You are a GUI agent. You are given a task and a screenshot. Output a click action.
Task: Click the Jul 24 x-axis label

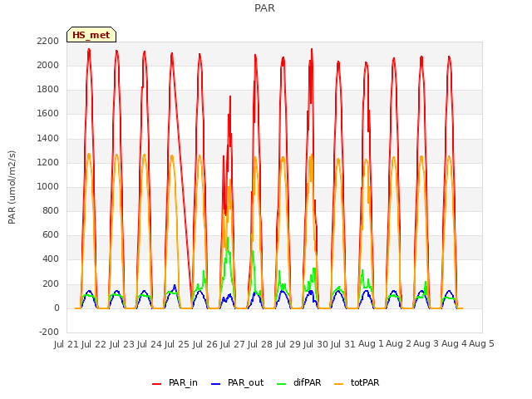pyautogui.click(x=150, y=344)
